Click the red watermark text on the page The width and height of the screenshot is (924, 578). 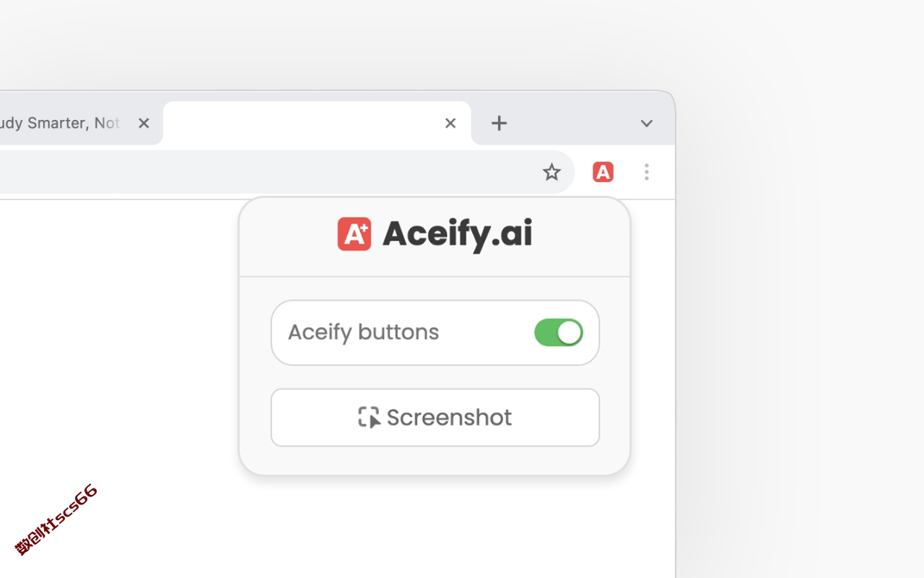pyautogui.click(x=56, y=519)
